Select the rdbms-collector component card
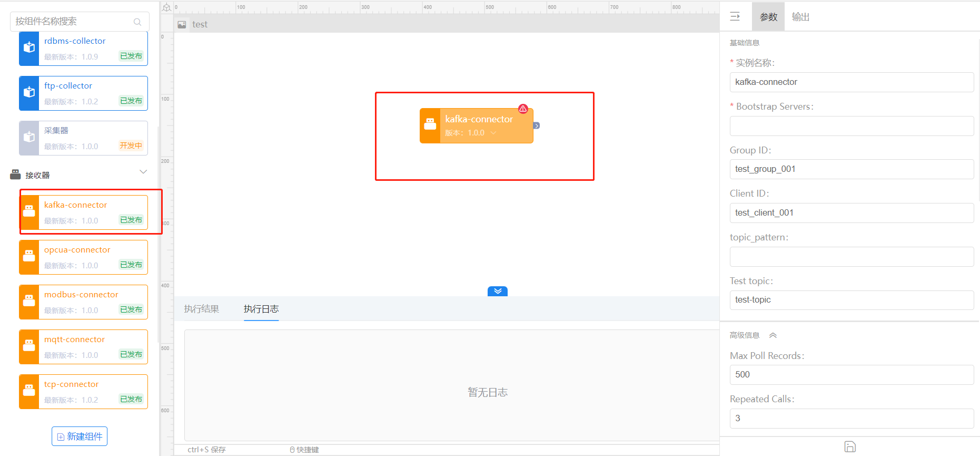980x456 pixels. point(83,48)
